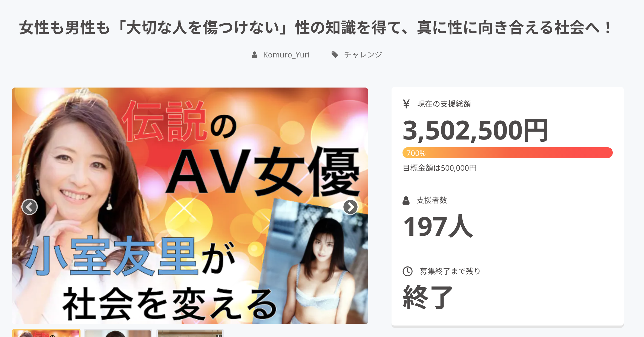644x337 pixels.
Task: Open the チャレンジ category tag link
Action: pos(363,55)
